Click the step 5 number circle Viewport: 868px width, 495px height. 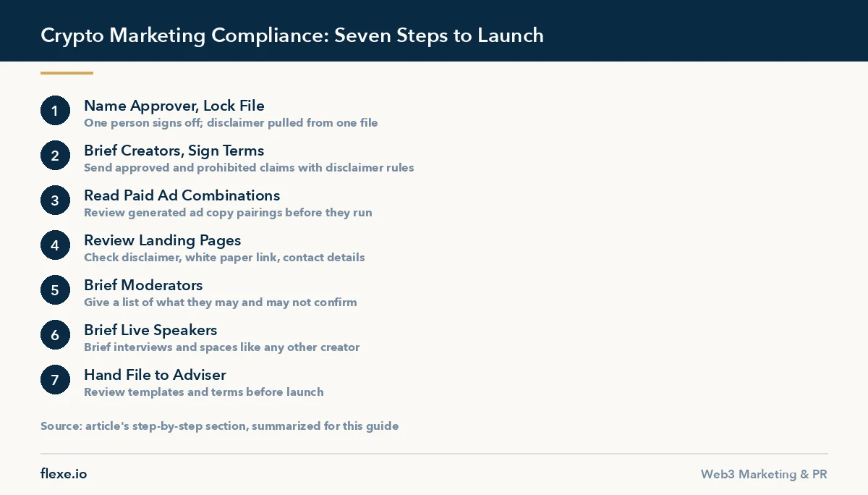[55, 290]
